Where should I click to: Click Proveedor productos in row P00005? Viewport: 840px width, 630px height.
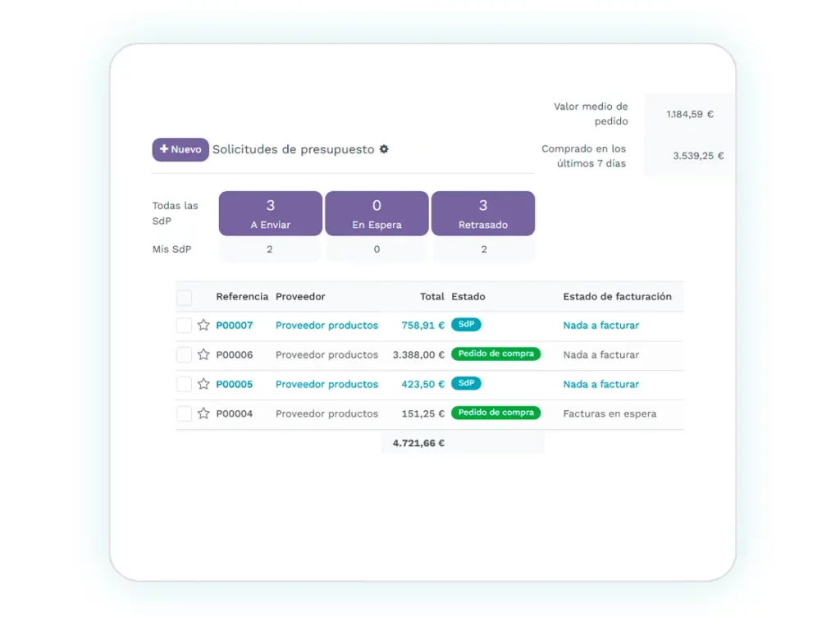point(326,384)
